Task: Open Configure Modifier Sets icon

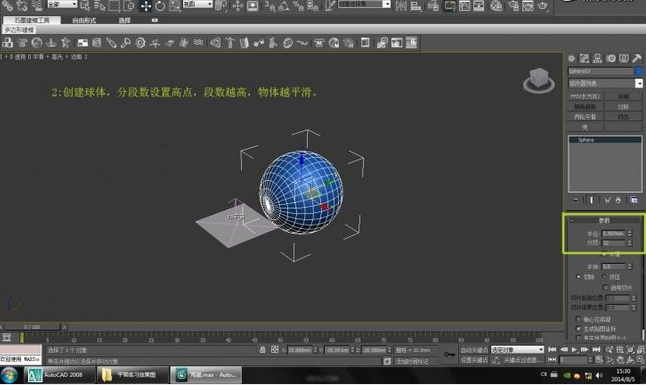Action: pyautogui.click(x=634, y=200)
